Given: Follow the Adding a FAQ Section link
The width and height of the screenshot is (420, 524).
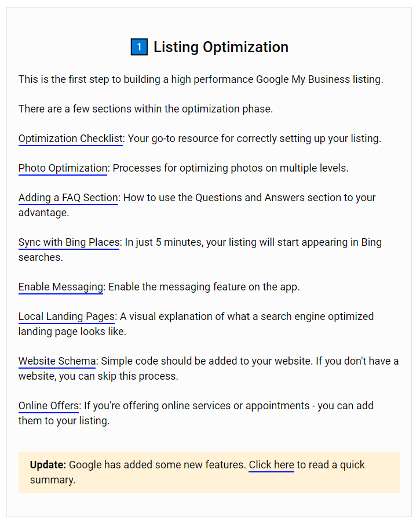Looking at the screenshot, I should coord(68,198).
